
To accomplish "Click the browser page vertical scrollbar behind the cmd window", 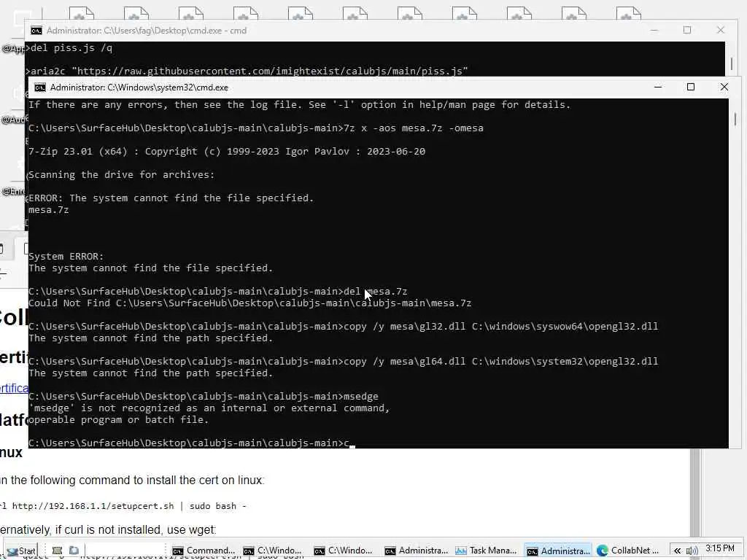I will [x=695, y=493].
